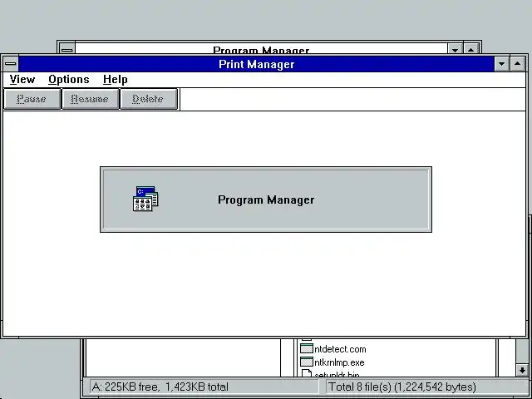Click the Program Manager label in switcher box
The image size is (532, 399).
[x=266, y=199]
